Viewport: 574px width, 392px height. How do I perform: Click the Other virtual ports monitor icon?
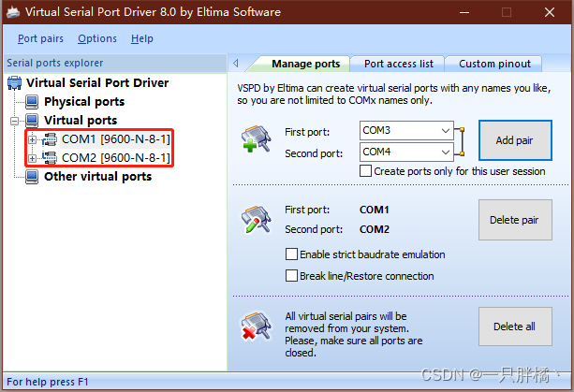click(x=32, y=177)
